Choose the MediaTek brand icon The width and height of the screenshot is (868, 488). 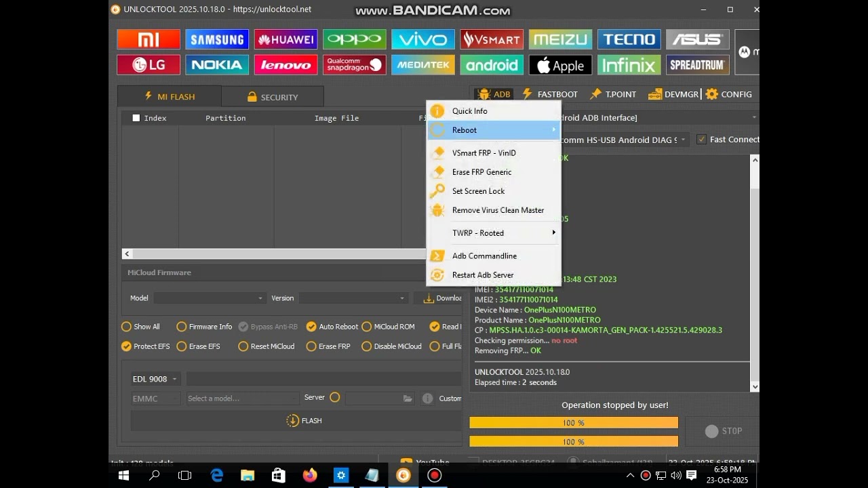pos(423,65)
